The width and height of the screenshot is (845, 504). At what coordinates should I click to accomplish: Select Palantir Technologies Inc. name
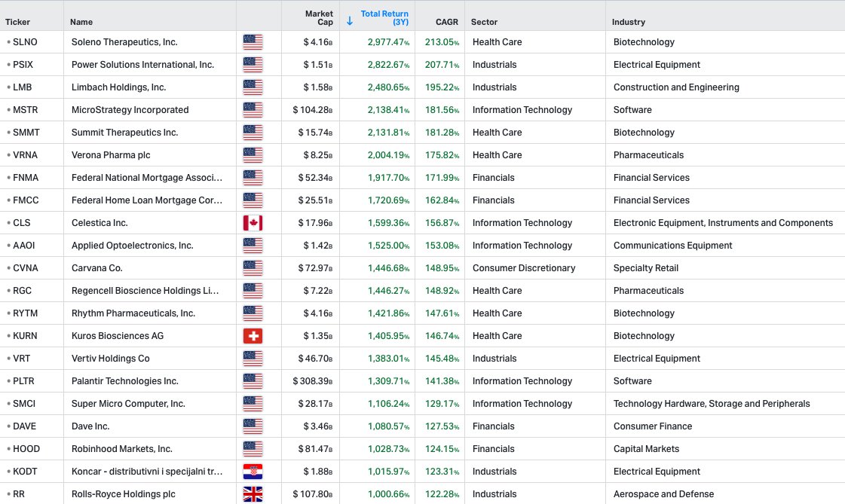(125, 381)
